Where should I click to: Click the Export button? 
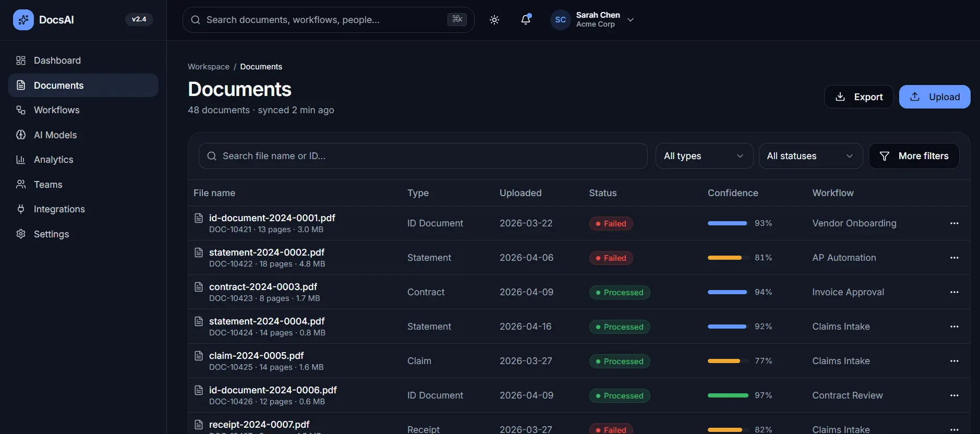pyautogui.click(x=858, y=97)
